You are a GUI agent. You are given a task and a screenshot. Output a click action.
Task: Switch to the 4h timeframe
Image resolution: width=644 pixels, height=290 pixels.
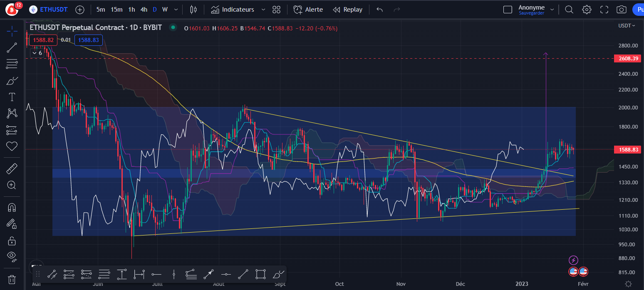click(x=144, y=9)
